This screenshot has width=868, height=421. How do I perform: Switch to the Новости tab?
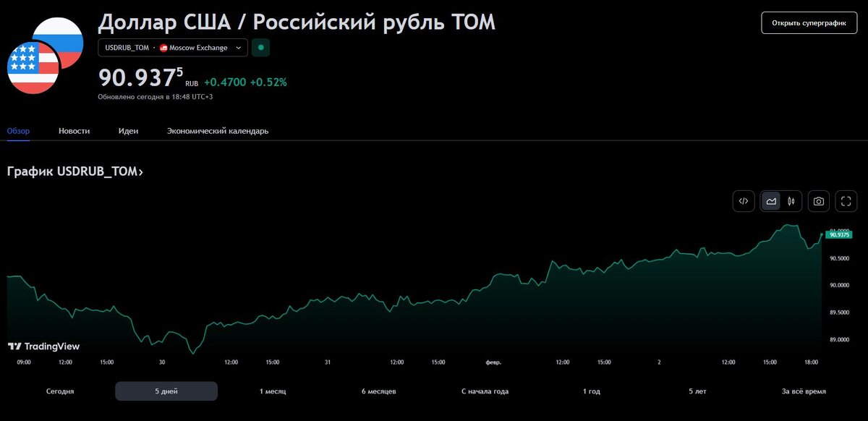click(x=74, y=131)
